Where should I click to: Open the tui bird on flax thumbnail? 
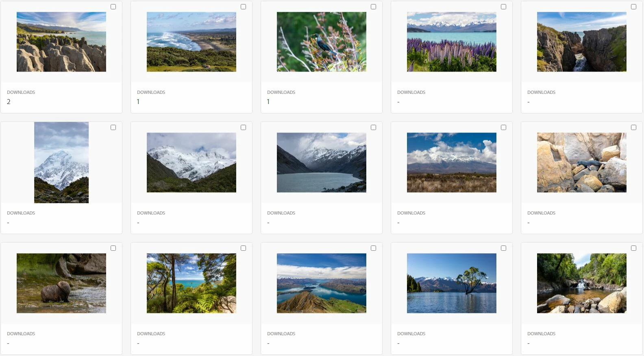point(322,42)
